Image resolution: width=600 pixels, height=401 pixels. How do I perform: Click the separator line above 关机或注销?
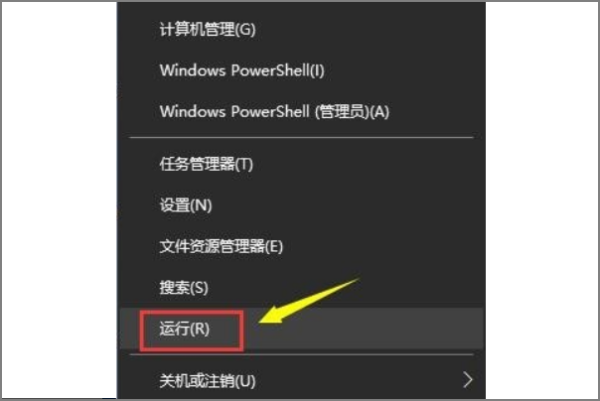pos(302,354)
